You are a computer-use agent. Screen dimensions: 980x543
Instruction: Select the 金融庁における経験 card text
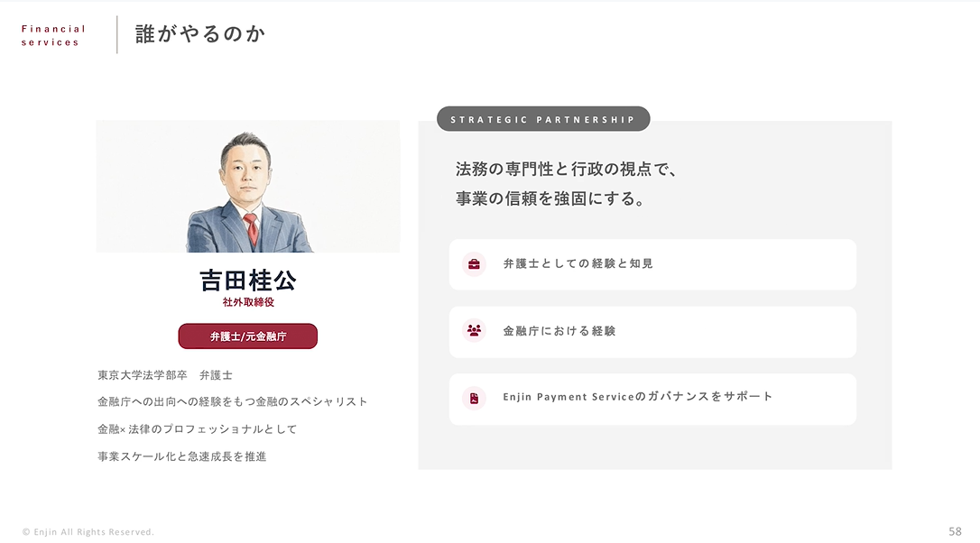click(559, 331)
